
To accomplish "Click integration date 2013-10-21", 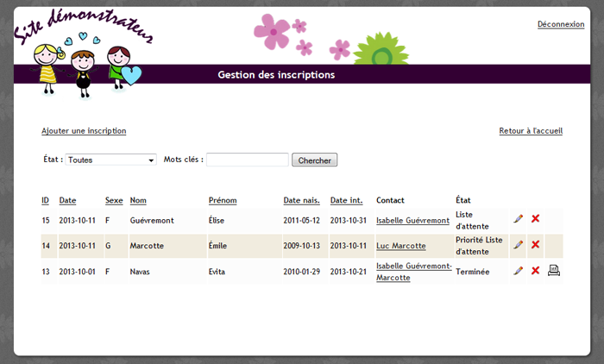I will coord(349,272).
